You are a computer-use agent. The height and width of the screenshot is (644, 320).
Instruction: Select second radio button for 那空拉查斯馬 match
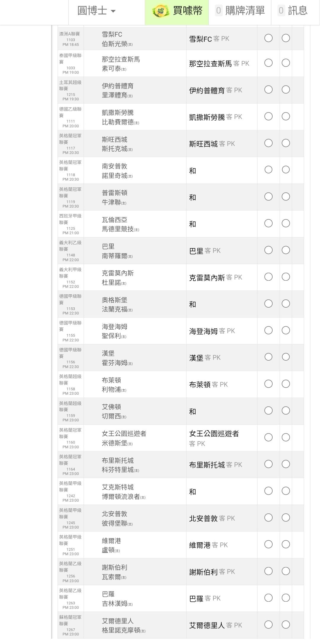(x=286, y=63)
